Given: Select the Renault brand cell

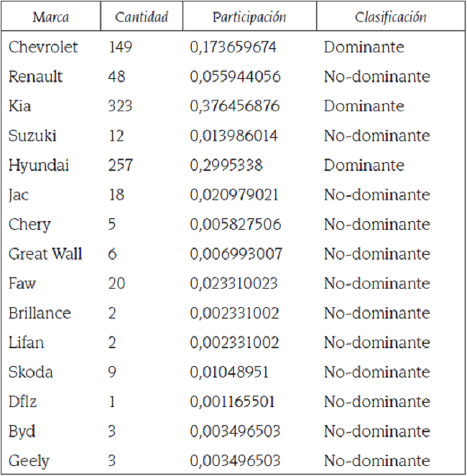Looking at the screenshot, I should (36, 77).
